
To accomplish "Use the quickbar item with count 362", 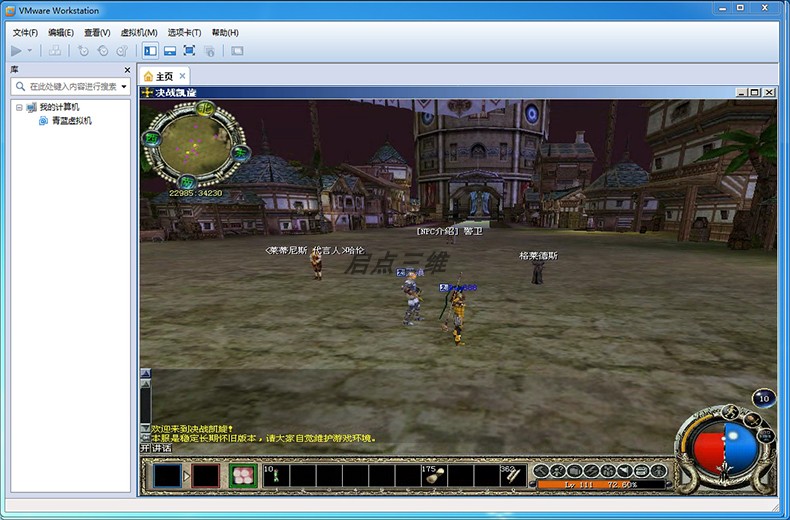I will 513,476.
